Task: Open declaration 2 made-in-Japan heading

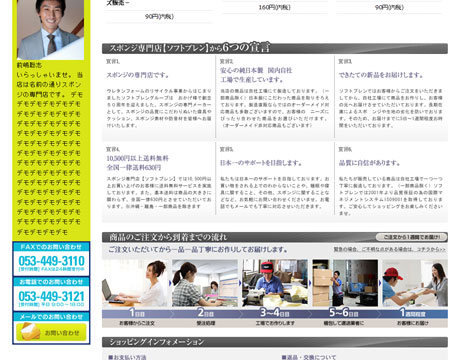Action: [256, 75]
